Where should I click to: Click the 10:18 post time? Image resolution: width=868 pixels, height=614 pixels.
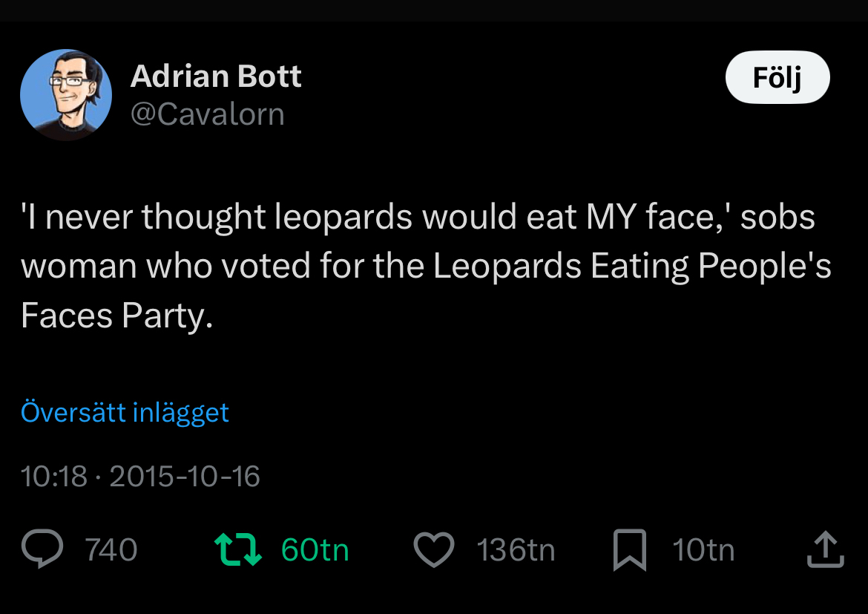click(54, 476)
